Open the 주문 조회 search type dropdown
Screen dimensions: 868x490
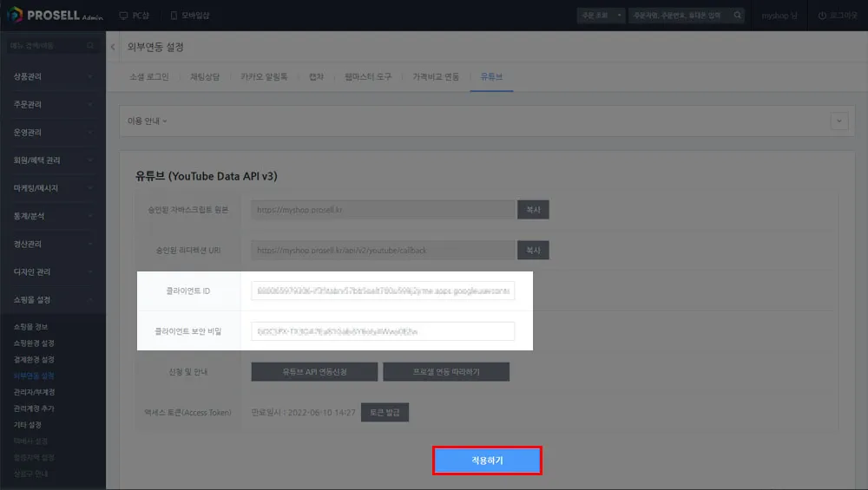tap(601, 16)
